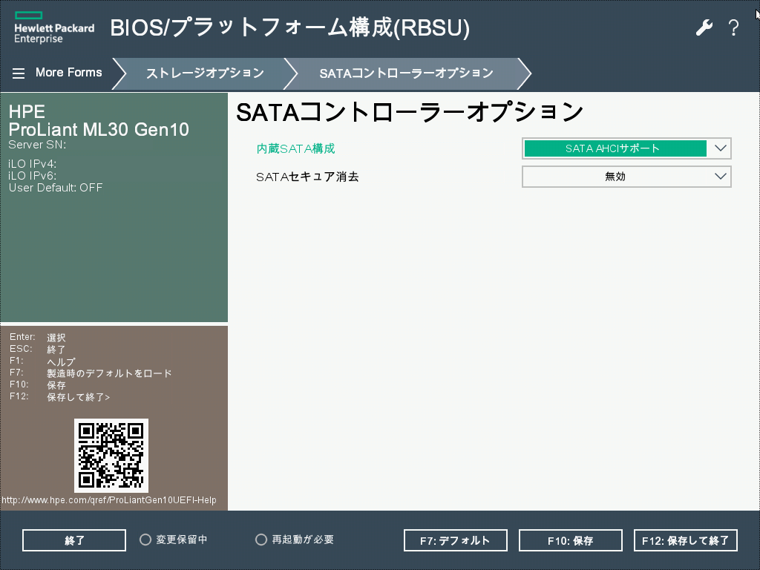Click the F1 ヘルプ hint
Screen dimensions: 760x570
pos(42,362)
